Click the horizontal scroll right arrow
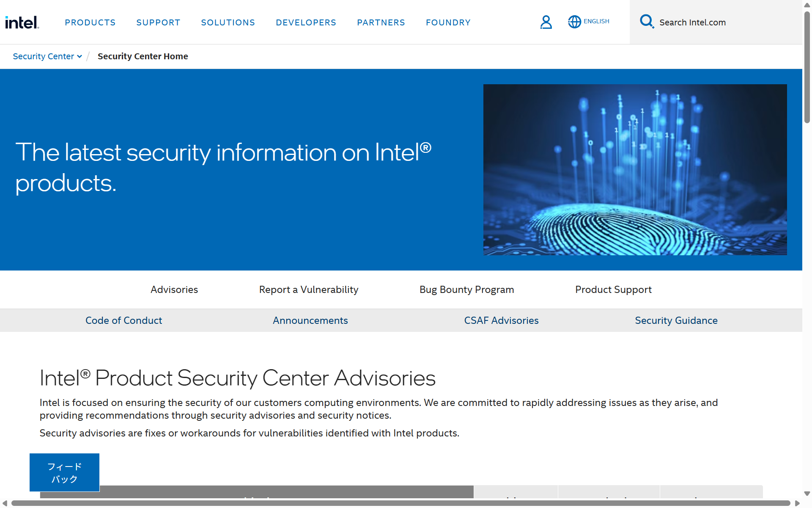 coord(797,503)
